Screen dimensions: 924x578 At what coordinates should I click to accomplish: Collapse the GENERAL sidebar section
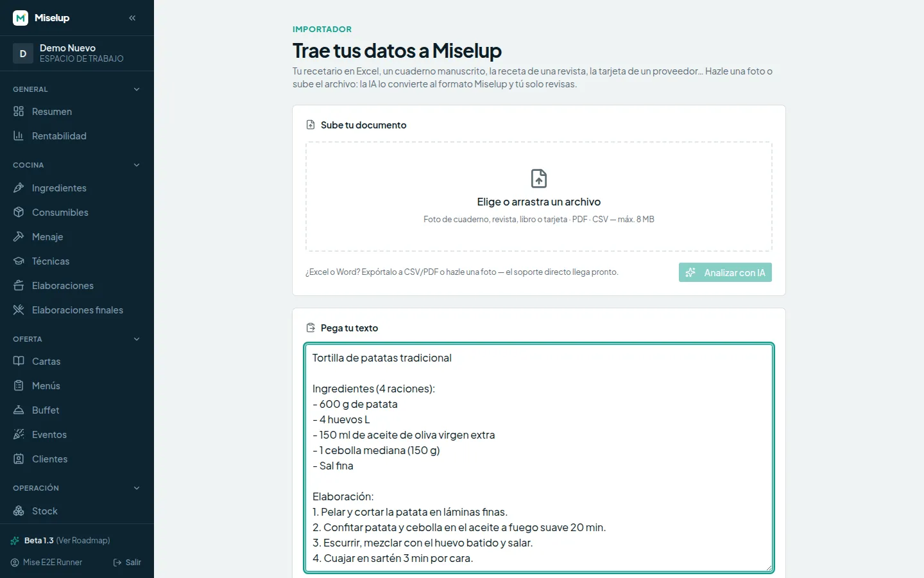[x=137, y=89]
